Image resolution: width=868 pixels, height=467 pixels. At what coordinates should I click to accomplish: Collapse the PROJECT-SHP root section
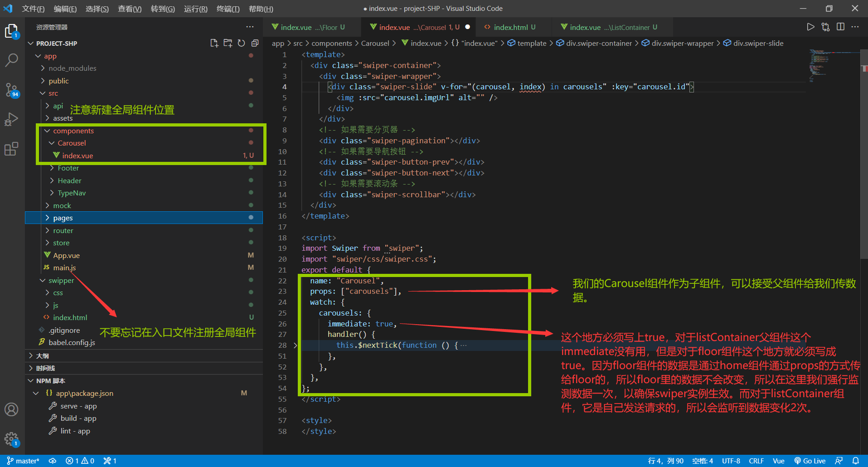point(57,44)
